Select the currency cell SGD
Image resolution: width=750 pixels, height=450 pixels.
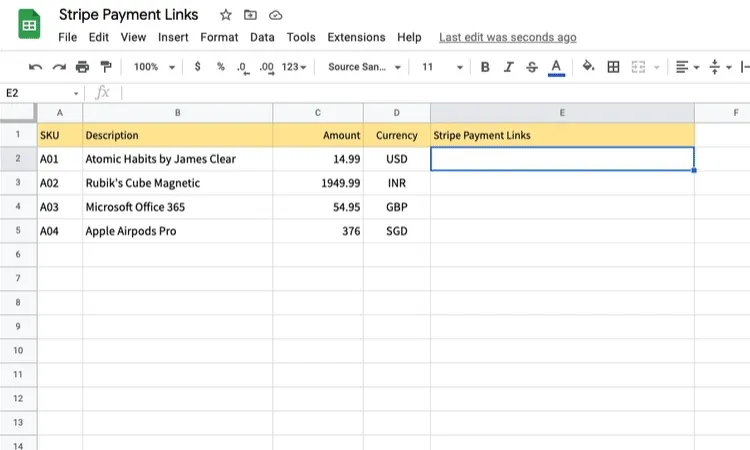coord(397,231)
